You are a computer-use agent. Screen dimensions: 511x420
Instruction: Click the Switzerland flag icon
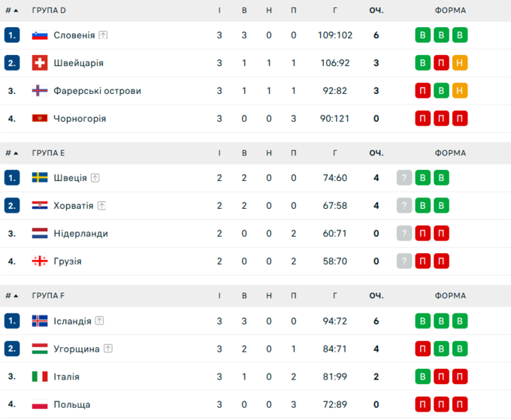click(40, 63)
